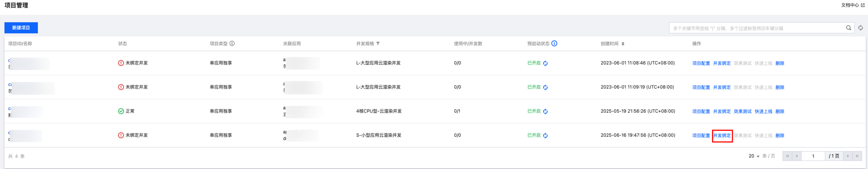
Task: Go to first page arrow
Action: (787, 156)
